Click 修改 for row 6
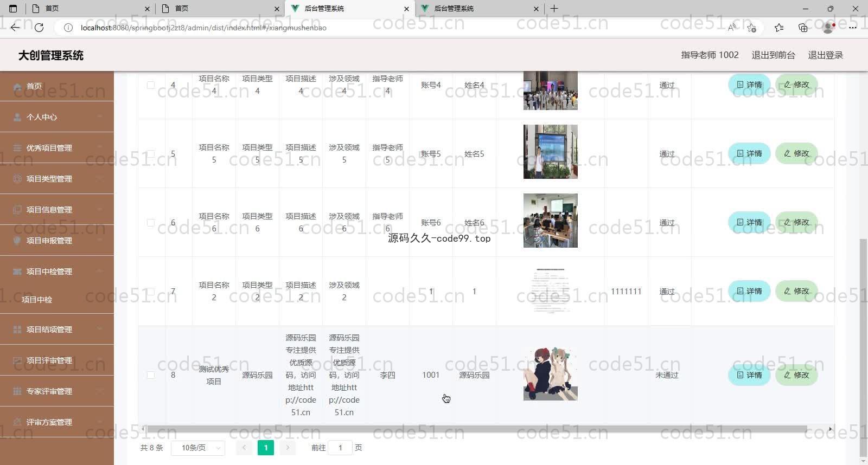 tap(796, 222)
